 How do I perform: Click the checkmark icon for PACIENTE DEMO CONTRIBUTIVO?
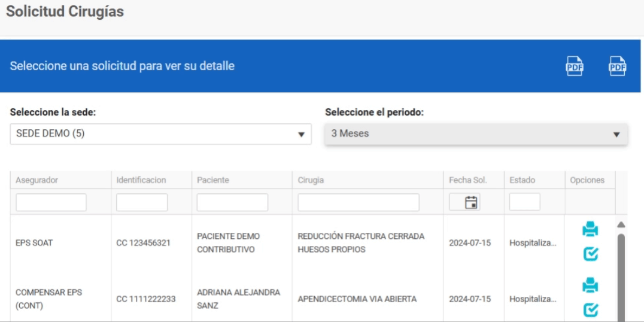pos(590,254)
